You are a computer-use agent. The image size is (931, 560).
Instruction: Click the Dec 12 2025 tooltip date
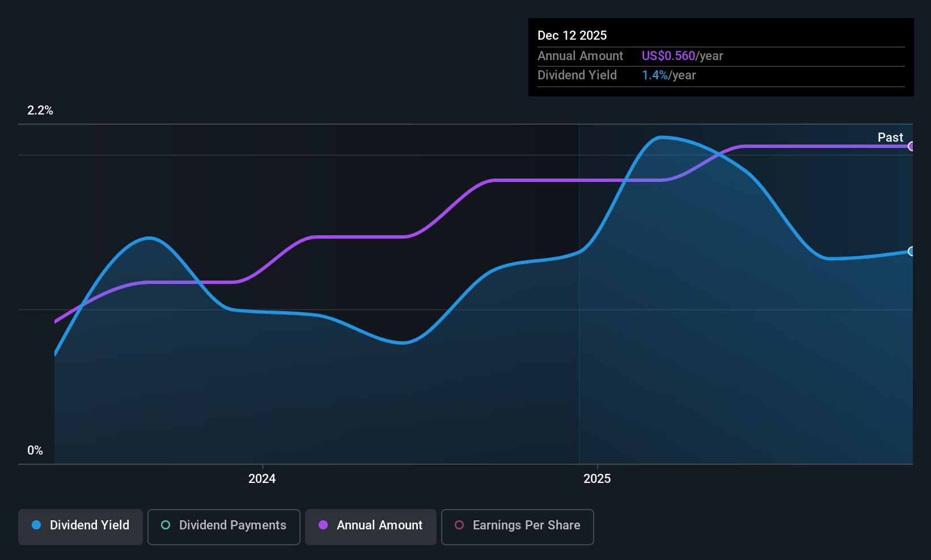click(x=572, y=36)
